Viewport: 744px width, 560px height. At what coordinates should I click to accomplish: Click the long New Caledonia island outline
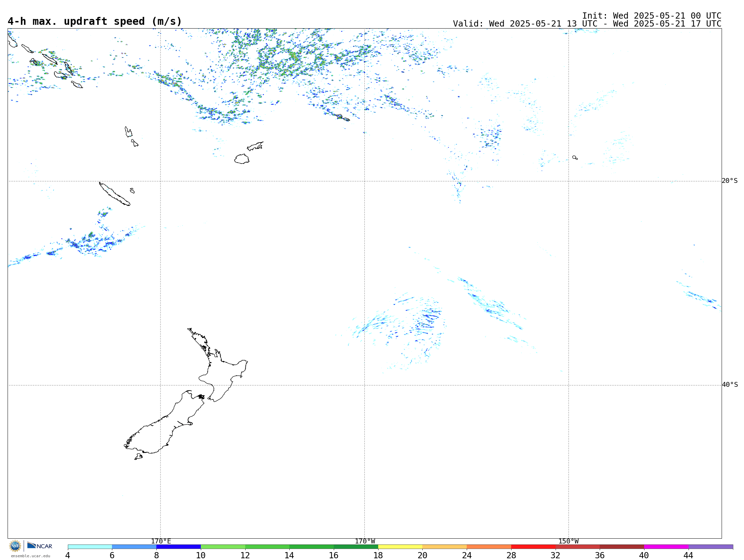pyautogui.click(x=115, y=194)
